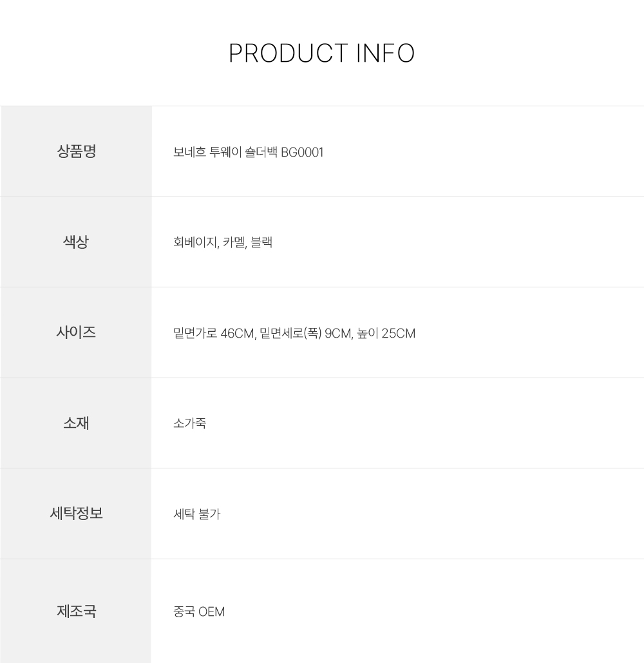Click the 카멜 color text
Image resolution: width=644 pixels, height=663 pixels.
coord(234,243)
